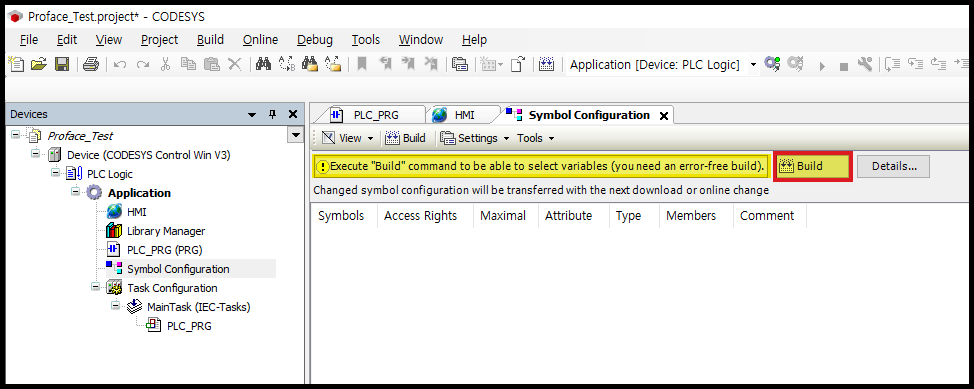Open the Window menu
Screen dimensions: 974x389
(421, 40)
